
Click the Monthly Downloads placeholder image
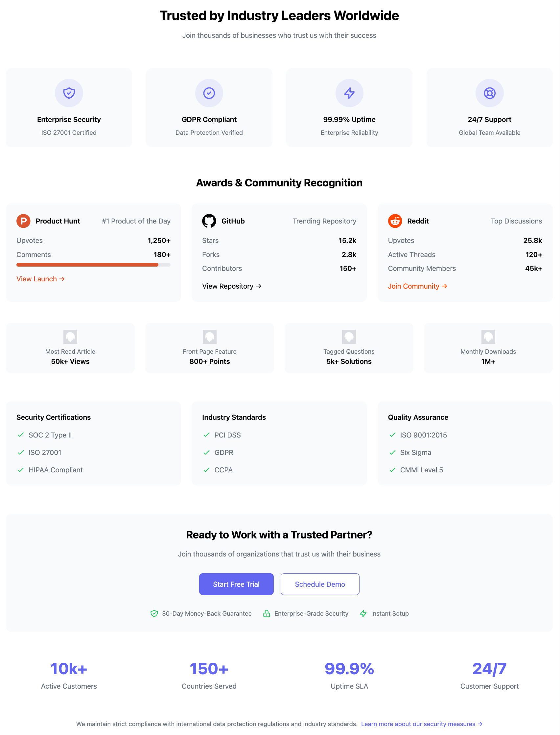click(488, 337)
